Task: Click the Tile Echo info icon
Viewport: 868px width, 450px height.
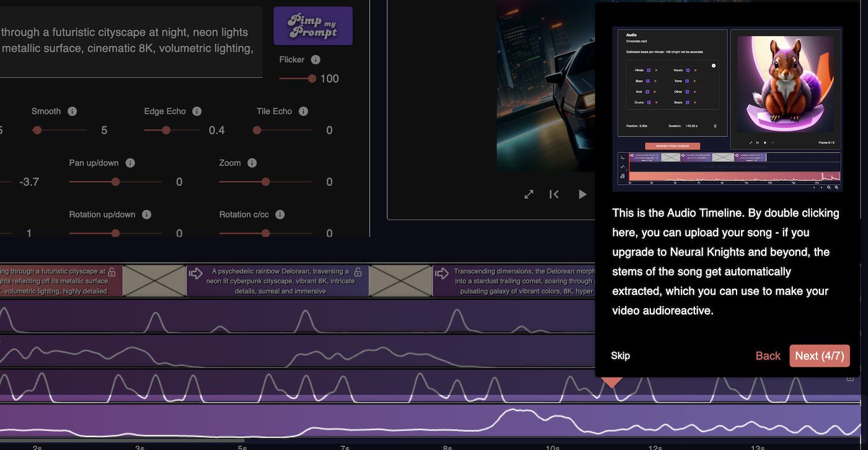Action: [303, 111]
